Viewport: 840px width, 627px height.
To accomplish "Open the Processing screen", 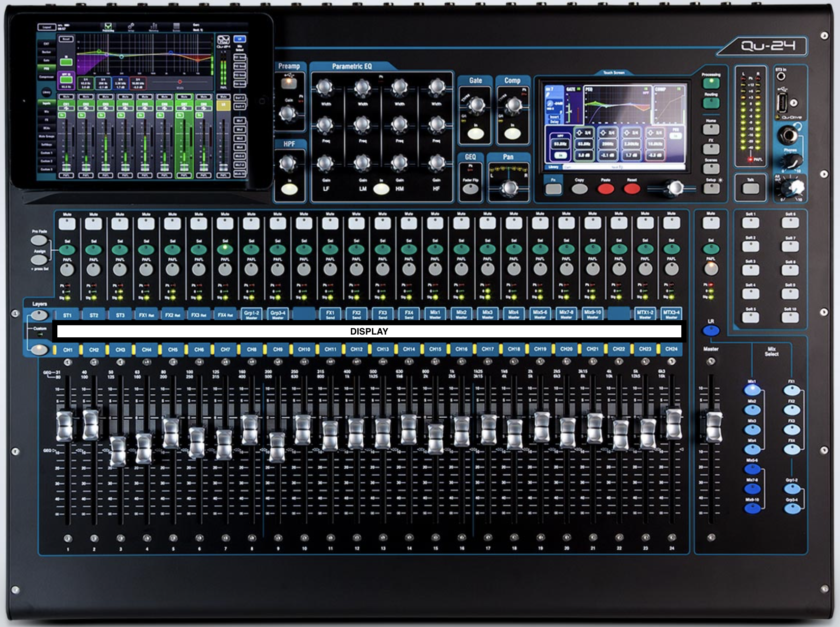I will 711,82.
